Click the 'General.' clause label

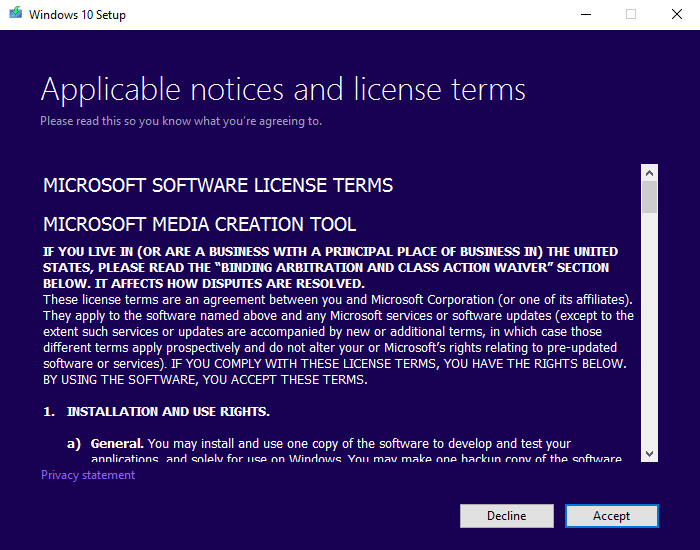117,444
